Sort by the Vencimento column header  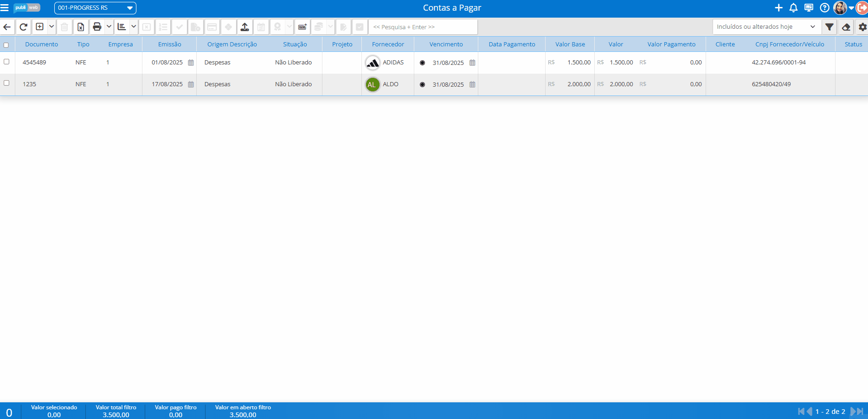point(446,44)
